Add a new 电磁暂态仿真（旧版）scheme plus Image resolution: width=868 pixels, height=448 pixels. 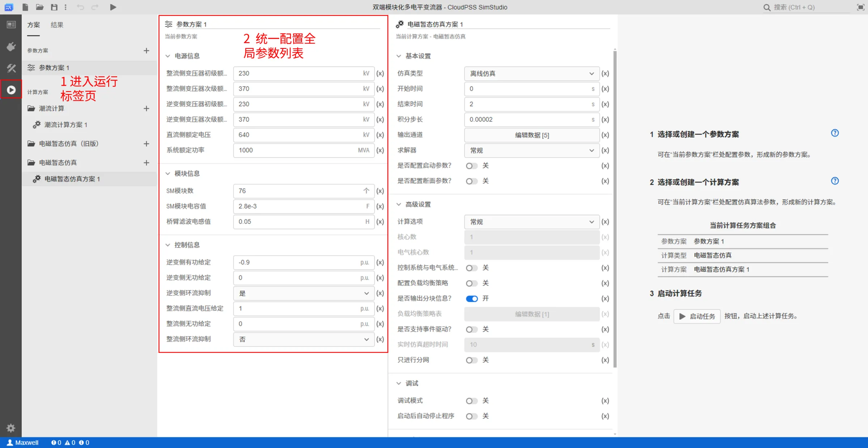[146, 144]
